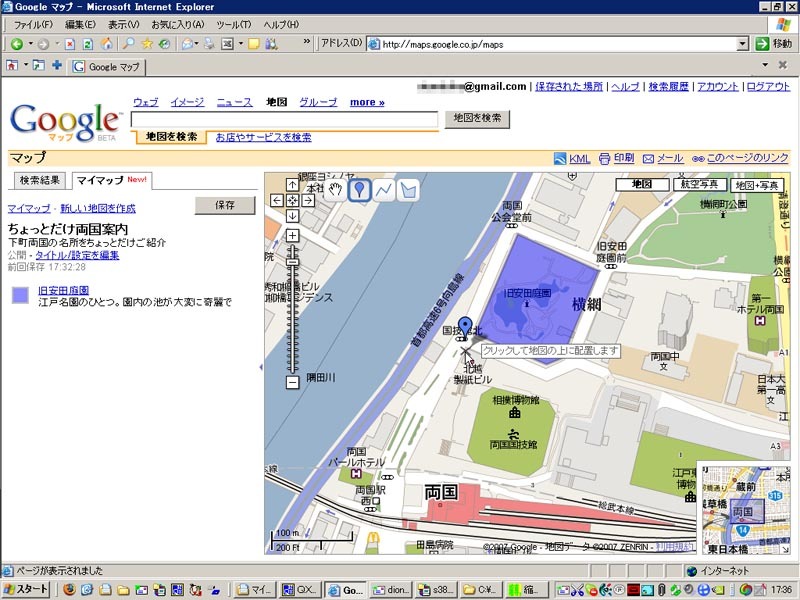Click このページのリンク link
The height and width of the screenshot is (600, 800).
point(747,158)
